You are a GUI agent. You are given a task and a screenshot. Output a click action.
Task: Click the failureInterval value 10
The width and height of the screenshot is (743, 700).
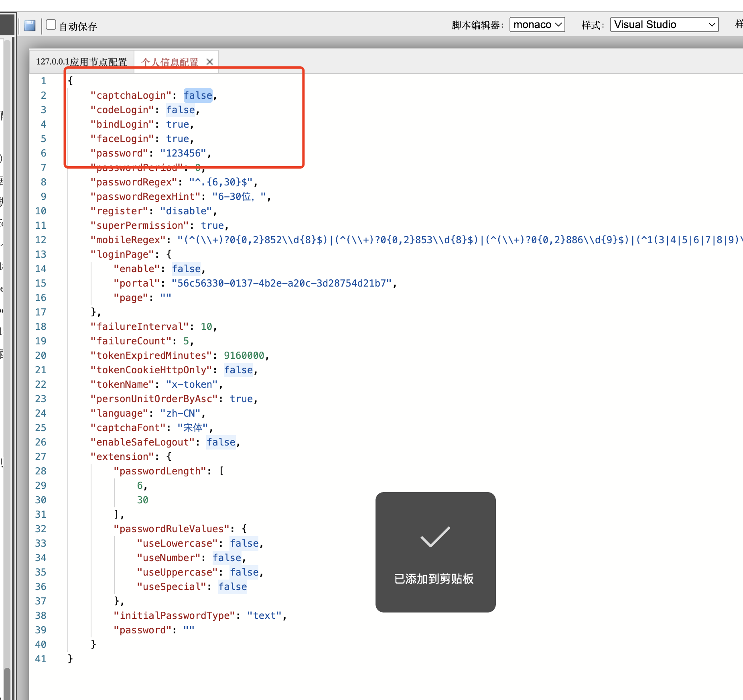[207, 327]
